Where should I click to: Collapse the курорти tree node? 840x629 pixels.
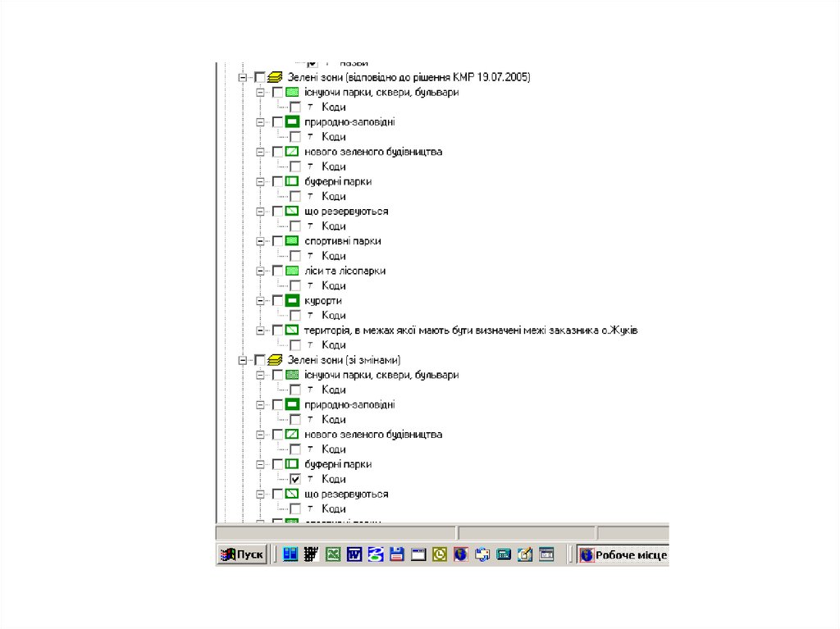tap(260, 301)
